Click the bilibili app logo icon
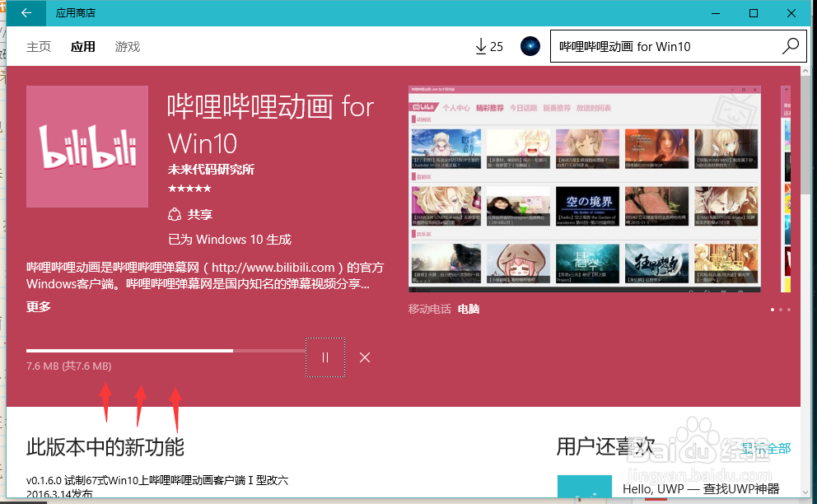817x504 pixels. click(88, 147)
